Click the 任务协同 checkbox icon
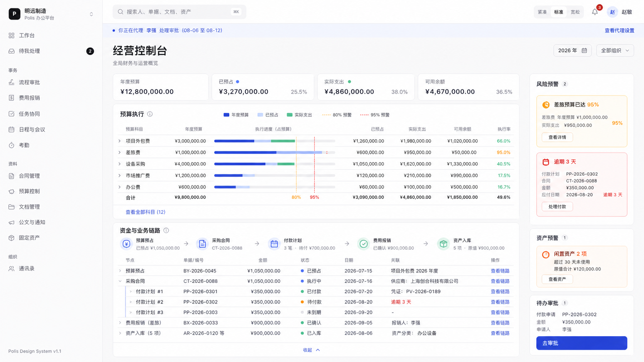The width and height of the screenshot is (644, 362). (x=12, y=114)
